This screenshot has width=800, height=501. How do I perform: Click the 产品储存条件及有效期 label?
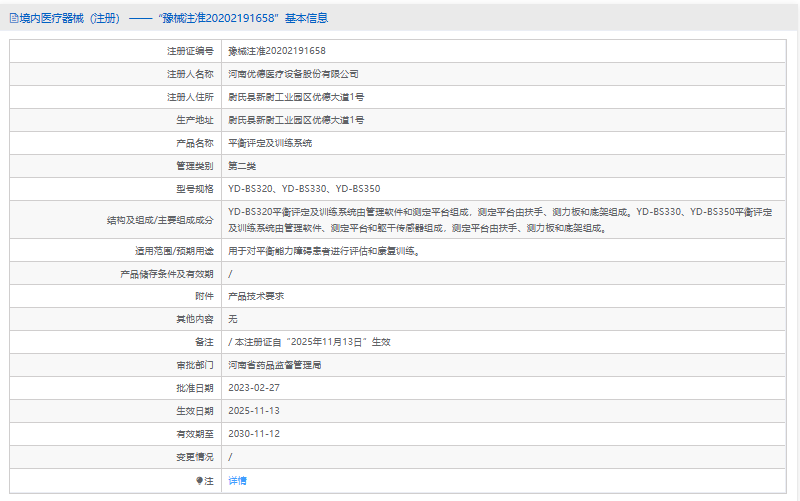(167, 274)
